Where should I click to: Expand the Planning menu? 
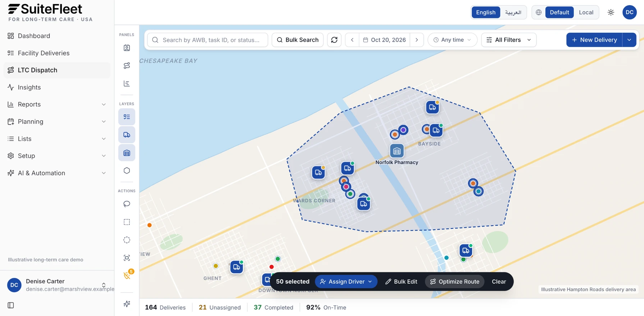click(x=57, y=122)
